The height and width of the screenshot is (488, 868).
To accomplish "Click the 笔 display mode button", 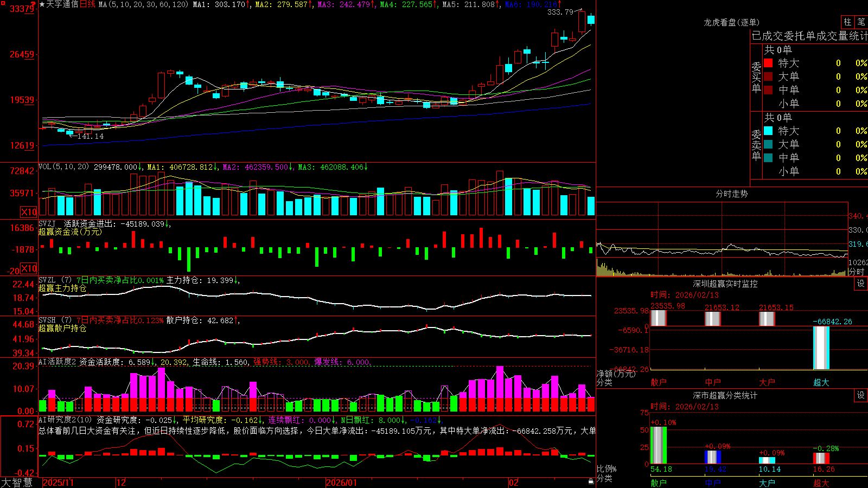I will [x=861, y=22].
